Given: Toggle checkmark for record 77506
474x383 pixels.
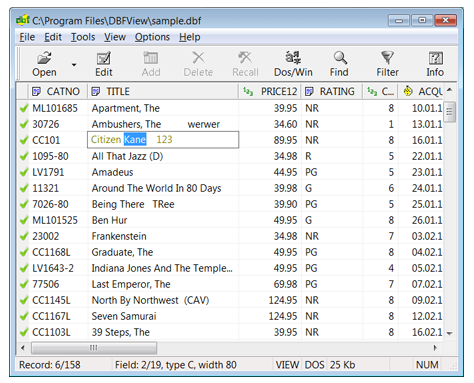Looking at the screenshot, I should (x=24, y=284).
